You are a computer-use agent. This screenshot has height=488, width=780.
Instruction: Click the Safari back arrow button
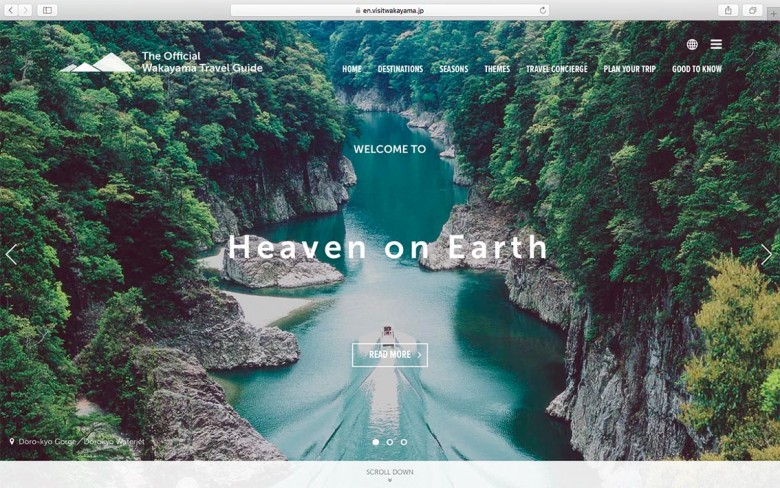(10, 10)
